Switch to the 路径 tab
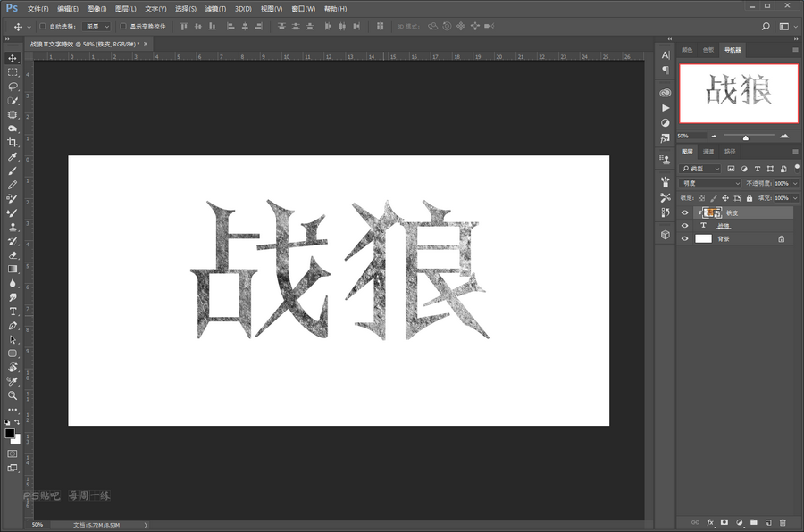Screen dimensions: 804x532 pyautogui.click(x=730, y=152)
